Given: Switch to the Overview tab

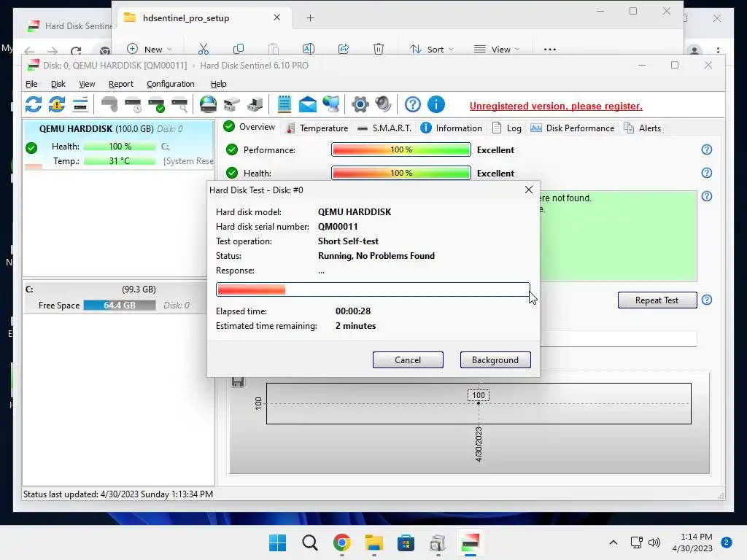Looking at the screenshot, I should tap(249, 127).
